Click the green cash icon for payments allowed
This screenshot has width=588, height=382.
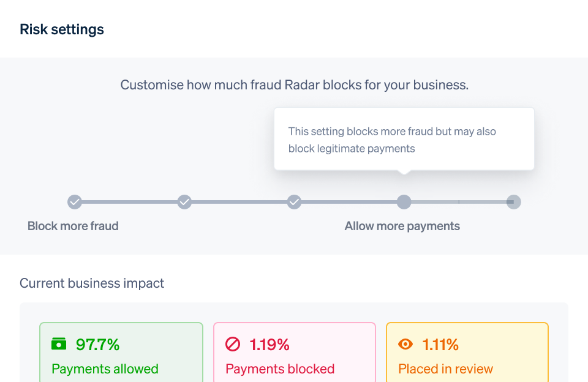coord(59,344)
